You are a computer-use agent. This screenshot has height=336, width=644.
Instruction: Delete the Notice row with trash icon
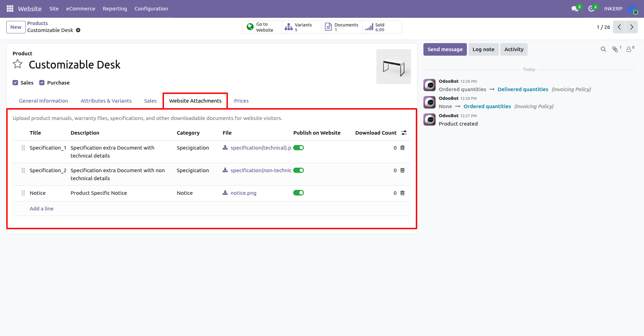(x=403, y=193)
